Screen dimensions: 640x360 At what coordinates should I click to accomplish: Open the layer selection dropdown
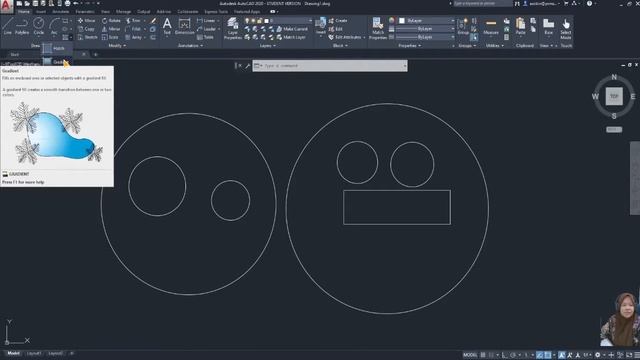click(x=278, y=20)
